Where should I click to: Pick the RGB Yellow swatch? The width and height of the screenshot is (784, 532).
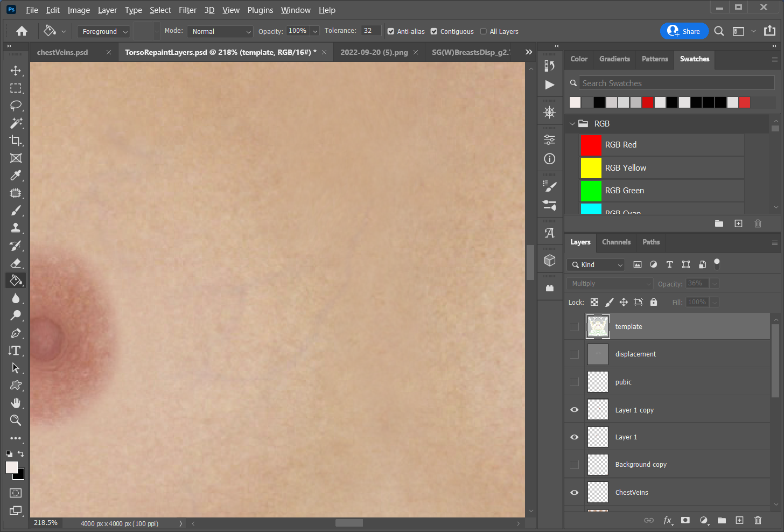[591, 168]
